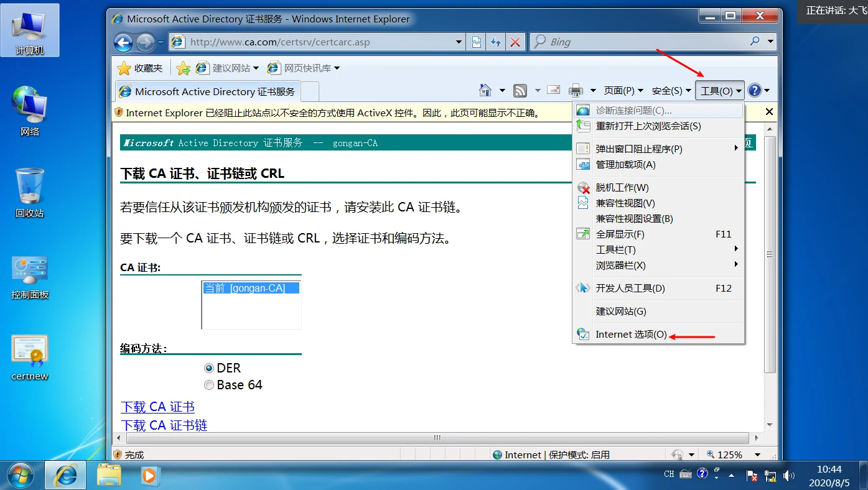868x490 pixels.
Task: Click the red Stop loading icon
Action: click(x=515, y=42)
